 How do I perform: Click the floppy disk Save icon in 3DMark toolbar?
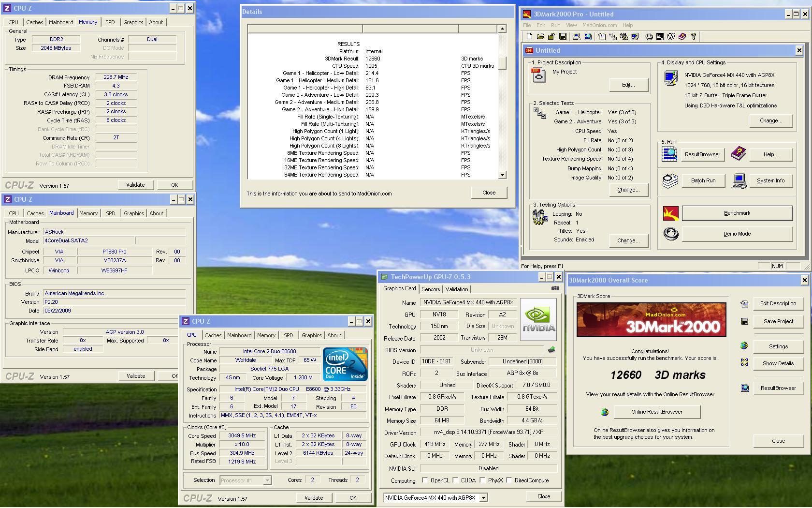[563, 36]
